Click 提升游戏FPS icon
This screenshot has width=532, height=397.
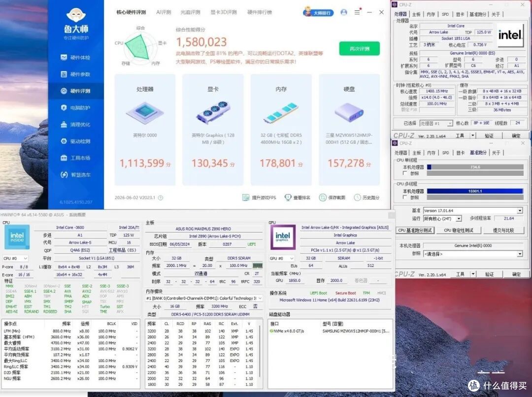tap(246, 198)
